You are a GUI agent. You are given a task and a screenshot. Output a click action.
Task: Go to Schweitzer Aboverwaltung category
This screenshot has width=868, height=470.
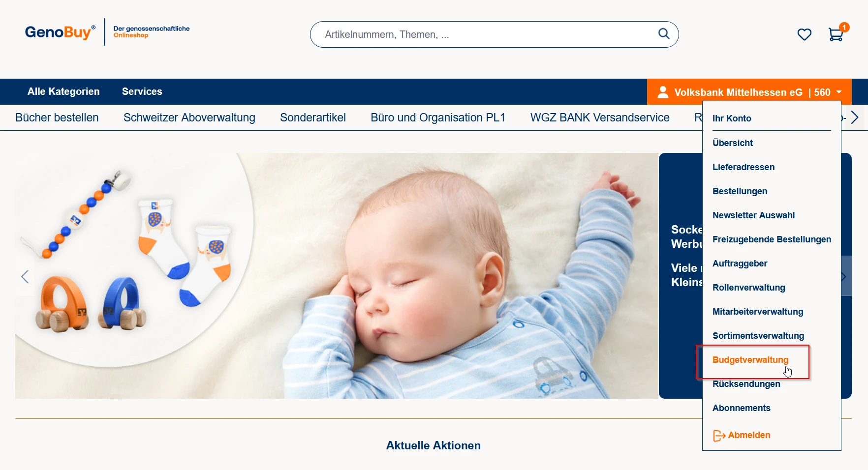(189, 117)
